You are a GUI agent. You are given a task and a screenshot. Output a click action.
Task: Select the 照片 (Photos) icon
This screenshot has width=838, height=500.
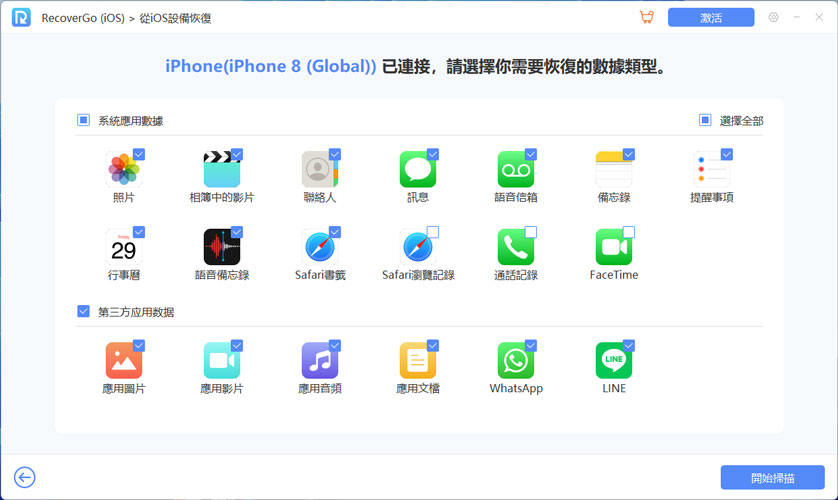click(x=123, y=170)
